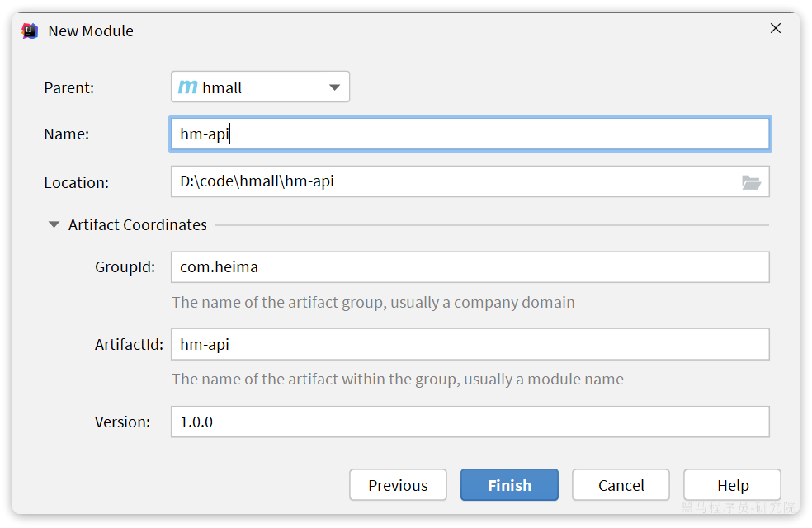Click the folder browse icon in Location
This screenshot has height=528, width=812.
click(x=750, y=182)
